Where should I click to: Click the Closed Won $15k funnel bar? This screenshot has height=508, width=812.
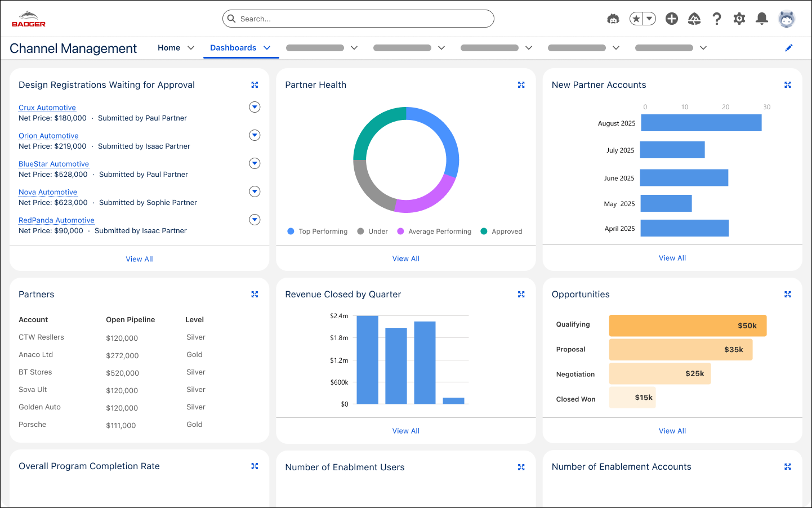pos(632,397)
